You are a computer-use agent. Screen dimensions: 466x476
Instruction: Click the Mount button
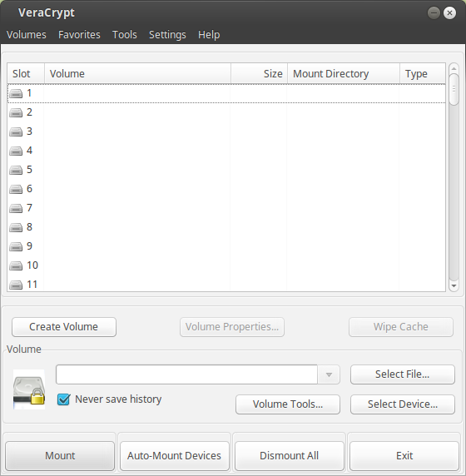60,456
